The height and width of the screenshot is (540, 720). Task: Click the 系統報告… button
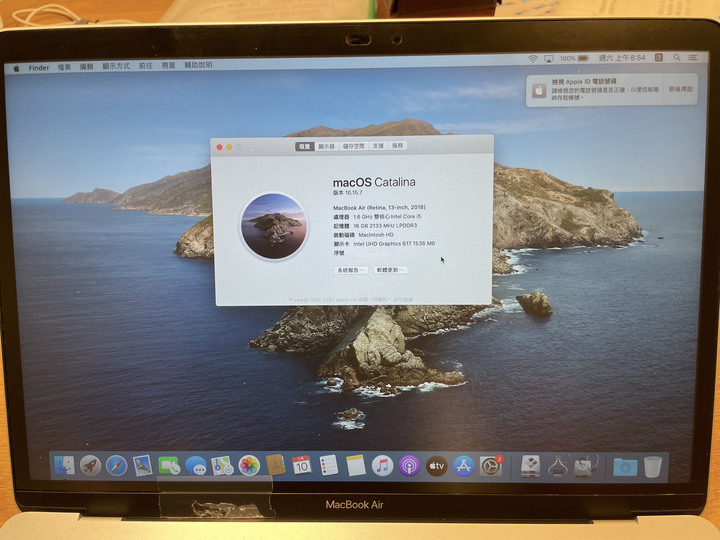(351, 270)
